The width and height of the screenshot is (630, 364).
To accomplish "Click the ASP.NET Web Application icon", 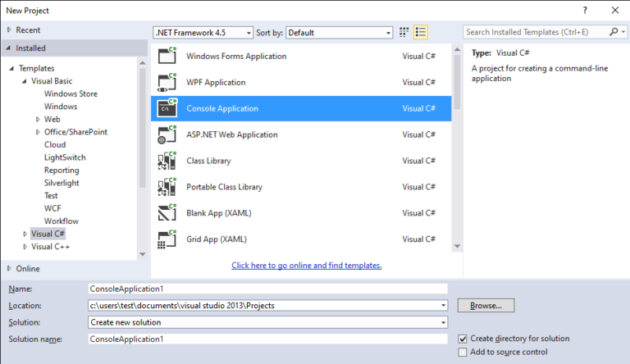I will [167, 134].
